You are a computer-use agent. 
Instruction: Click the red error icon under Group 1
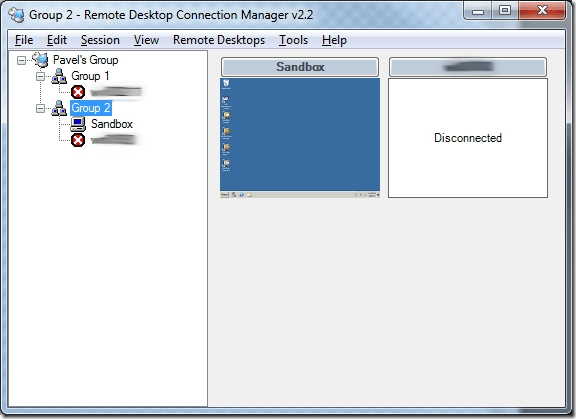coord(78,92)
